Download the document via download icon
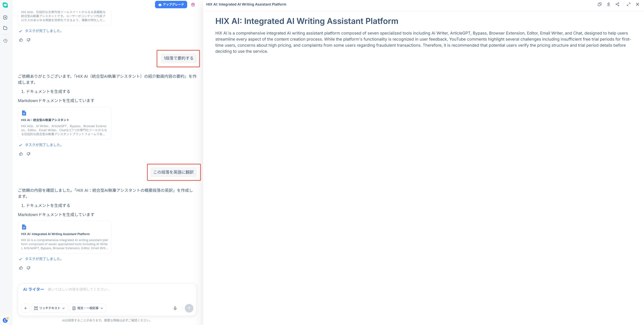This screenshot has width=644, height=325. pos(608,4)
